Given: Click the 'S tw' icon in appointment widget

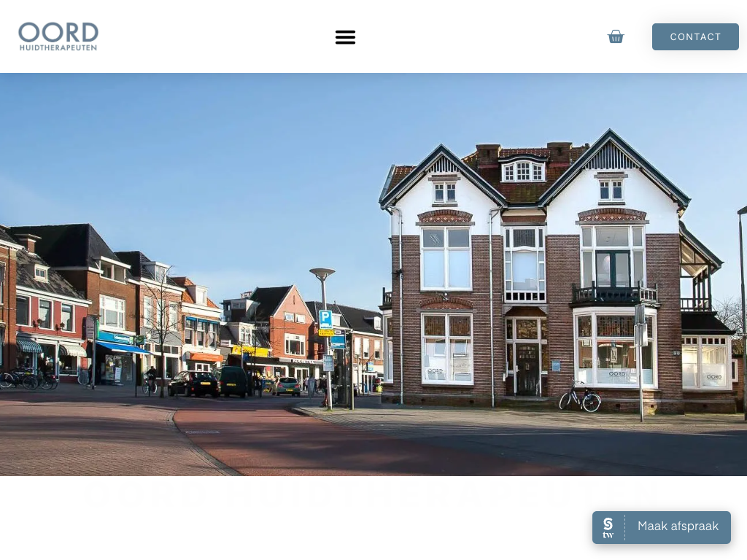Looking at the screenshot, I should coord(608,527).
